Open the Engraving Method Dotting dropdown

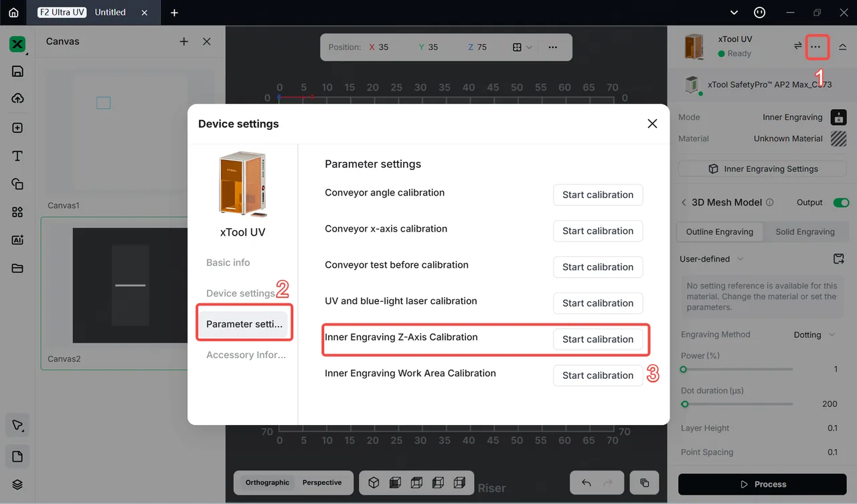coord(814,335)
